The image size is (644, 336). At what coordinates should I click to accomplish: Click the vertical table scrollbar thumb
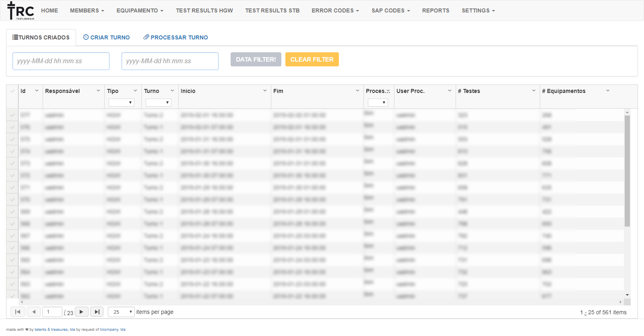(x=627, y=171)
